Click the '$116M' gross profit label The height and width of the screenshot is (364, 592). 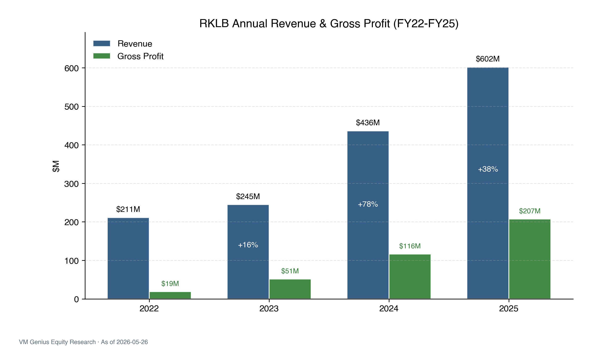click(410, 246)
